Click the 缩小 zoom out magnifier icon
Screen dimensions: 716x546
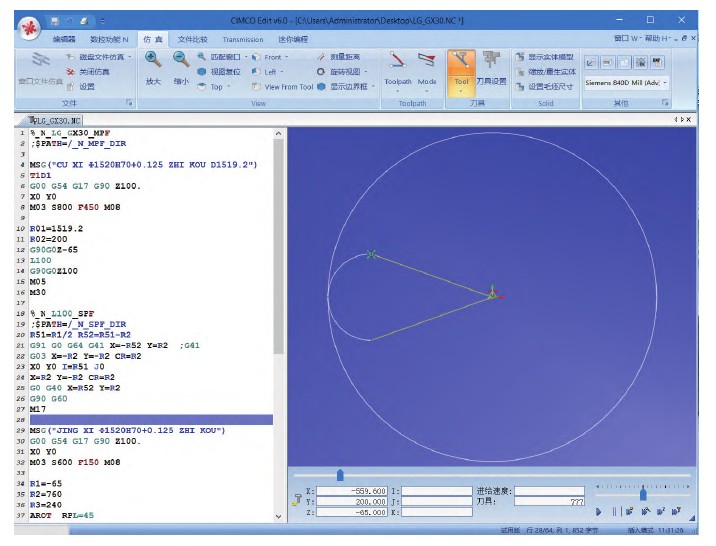click(x=181, y=61)
